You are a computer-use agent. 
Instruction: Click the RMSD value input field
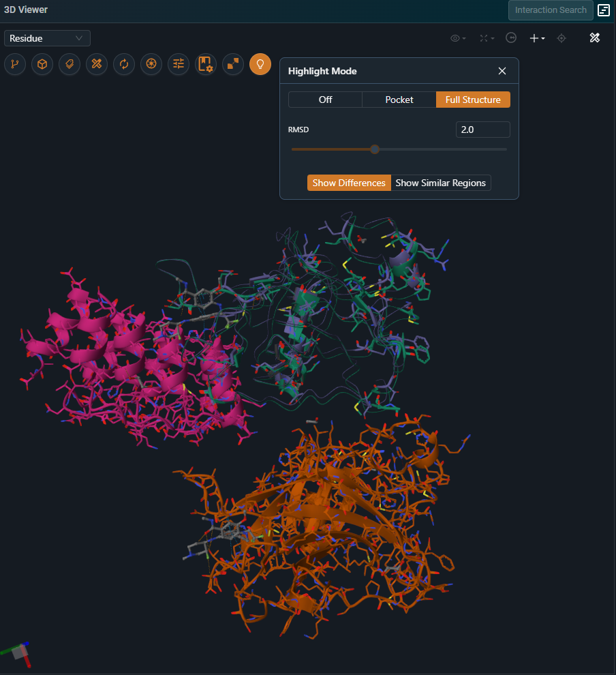pos(482,130)
